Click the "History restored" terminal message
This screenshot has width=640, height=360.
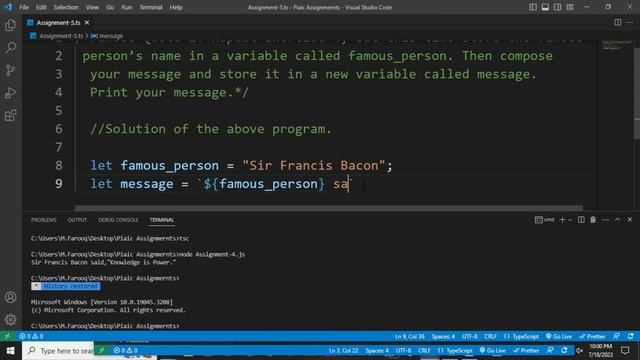click(70, 286)
